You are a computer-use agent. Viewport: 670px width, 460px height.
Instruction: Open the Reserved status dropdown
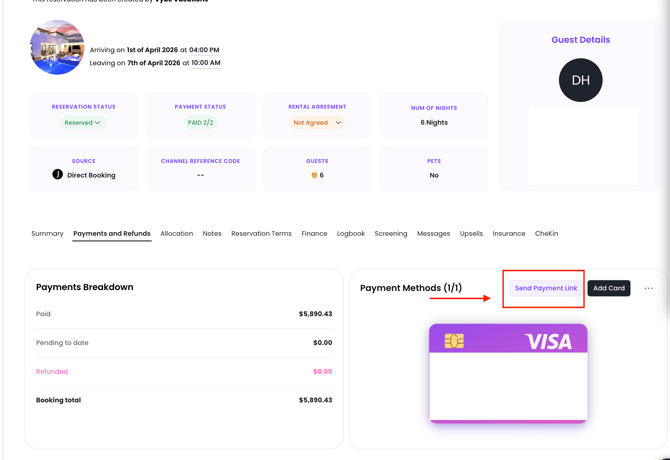[x=83, y=123]
